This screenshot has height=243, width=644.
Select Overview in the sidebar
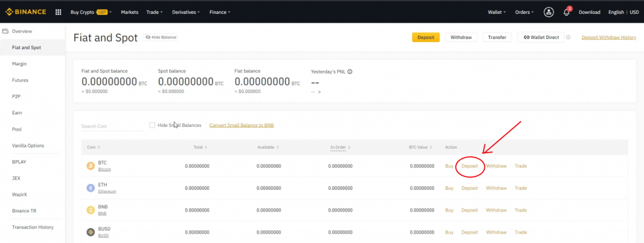point(22,31)
